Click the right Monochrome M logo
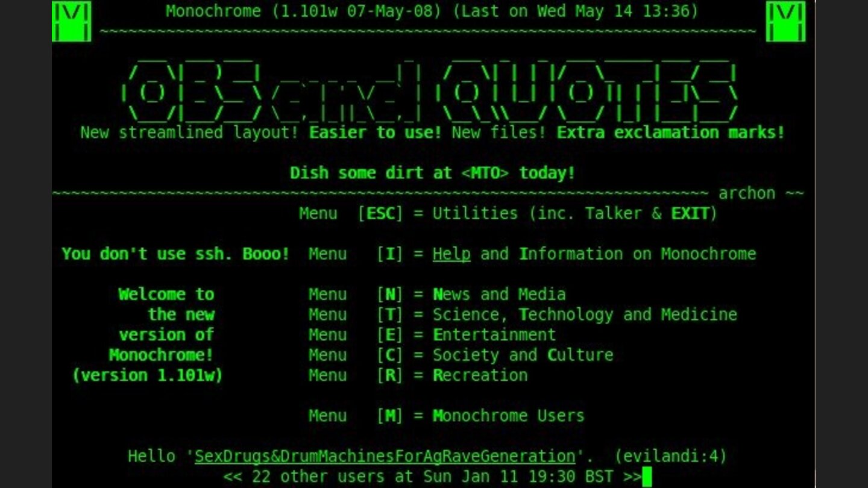The height and width of the screenshot is (488, 868). [785, 21]
